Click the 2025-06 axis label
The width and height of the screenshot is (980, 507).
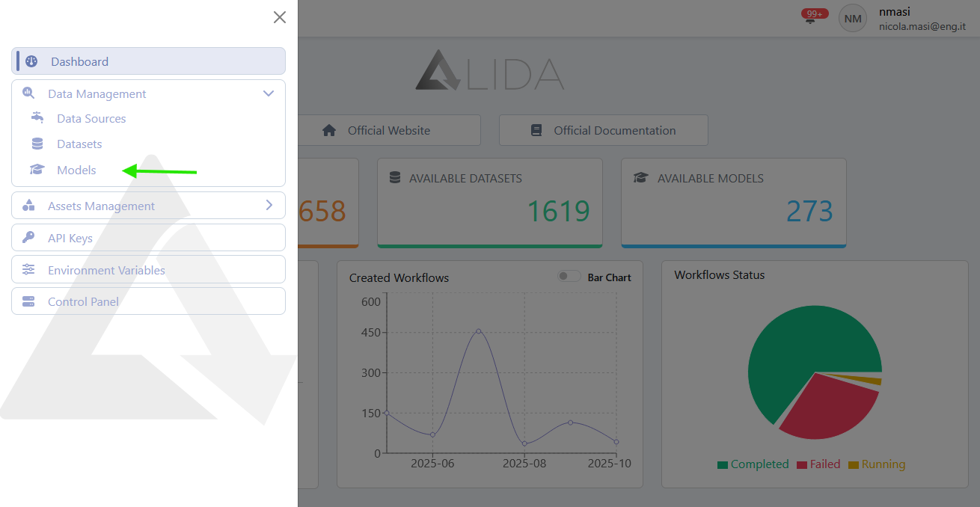pyautogui.click(x=432, y=463)
